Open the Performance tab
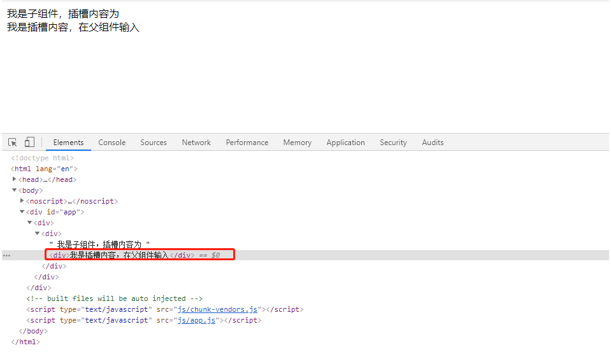Image resolution: width=611 pixels, height=364 pixels. click(x=247, y=143)
